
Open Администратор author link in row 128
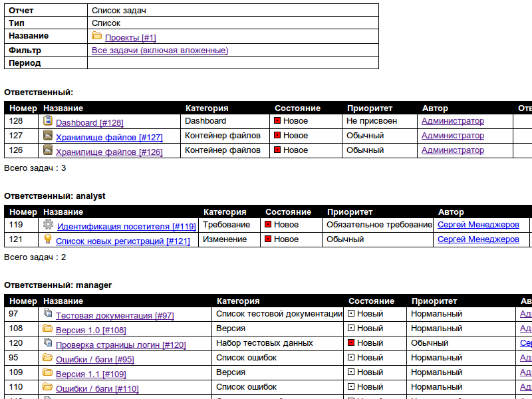click(453, 121)
